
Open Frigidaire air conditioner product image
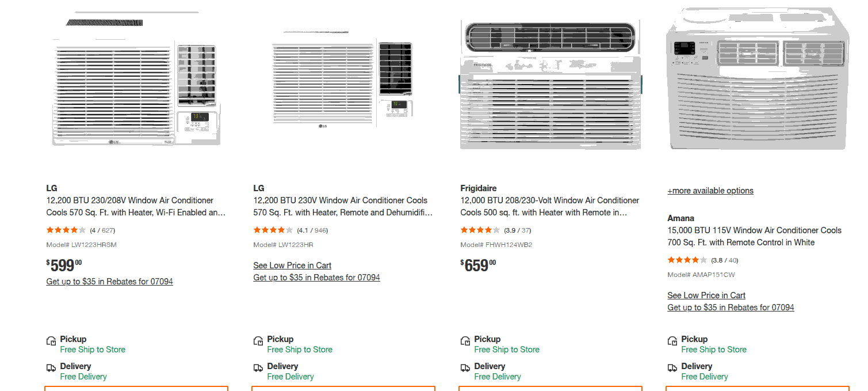pyautogui.click(x=550, y=86)
